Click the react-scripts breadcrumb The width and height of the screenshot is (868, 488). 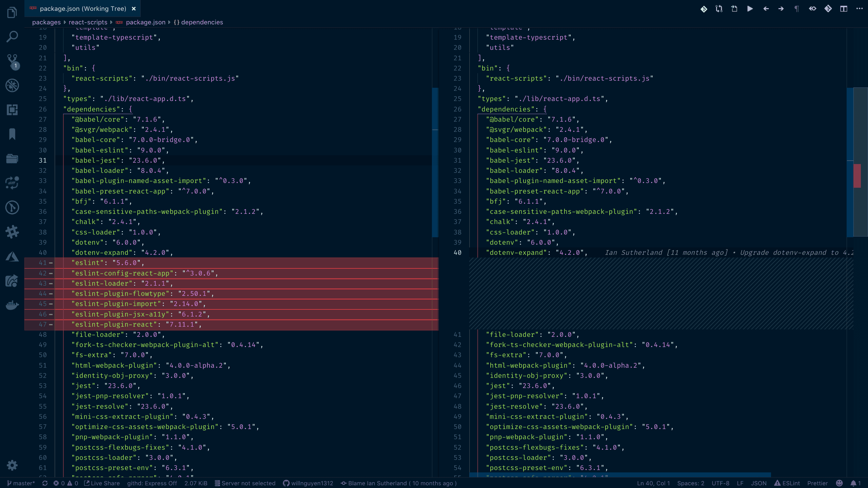(88, 22)
